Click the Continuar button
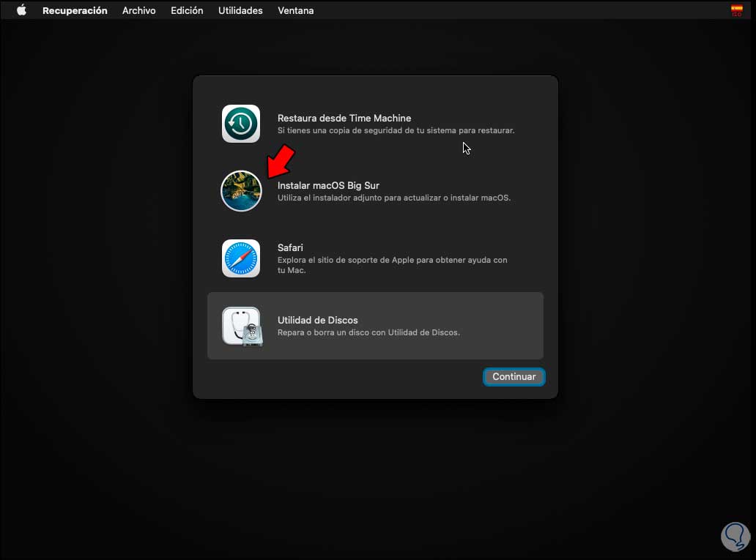 point(514,377)
